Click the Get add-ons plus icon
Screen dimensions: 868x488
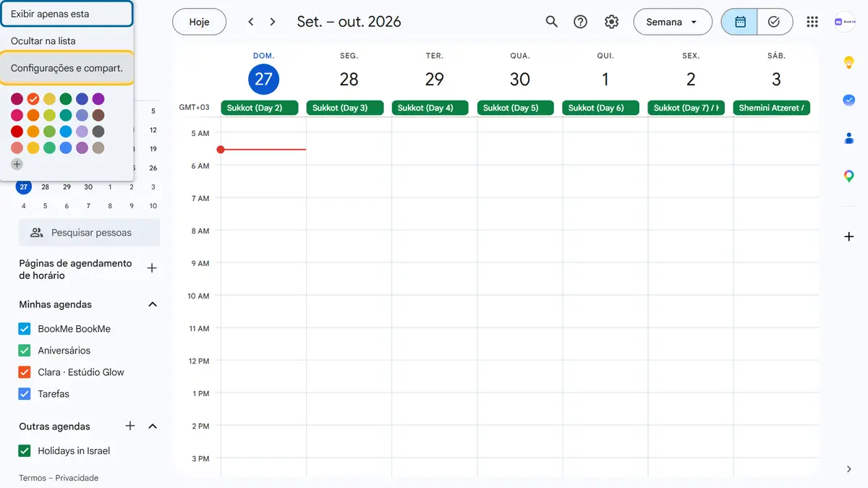tap(849, 236)
